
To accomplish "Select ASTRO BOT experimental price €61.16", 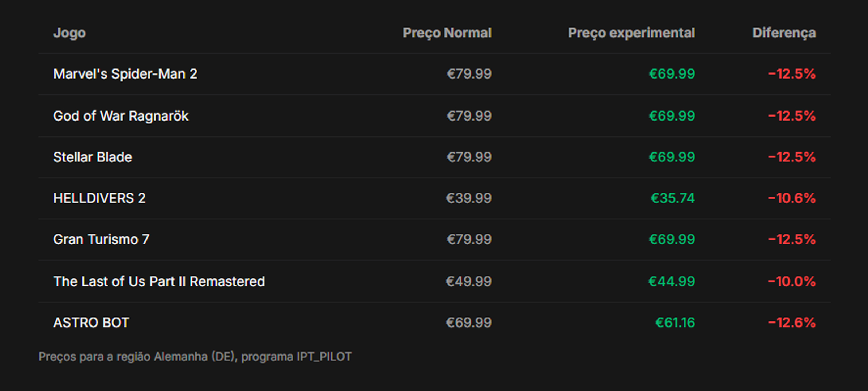I will (x=675, y=323).
